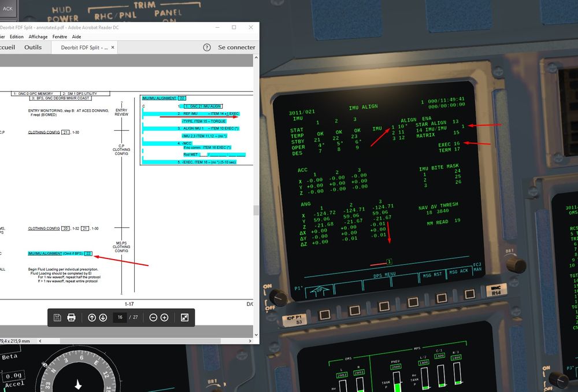Image resolution: width=578 pixels, height=392 pixels.
Task: Click 'STAR ALIGN 13' on the IMU display
Action: [x=437, y=123]
